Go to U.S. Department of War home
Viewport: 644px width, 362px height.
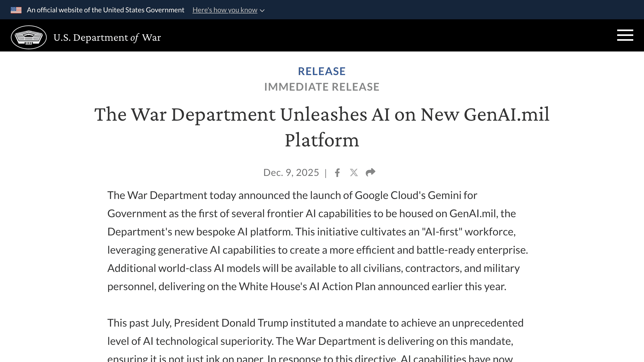tap(107, 38)
